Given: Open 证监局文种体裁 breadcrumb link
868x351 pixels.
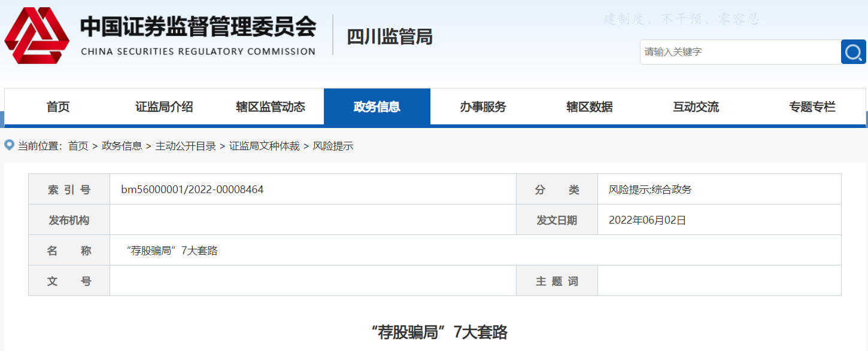Looking at the screenshot, I should pyautogui.click(x=265, y=146).
